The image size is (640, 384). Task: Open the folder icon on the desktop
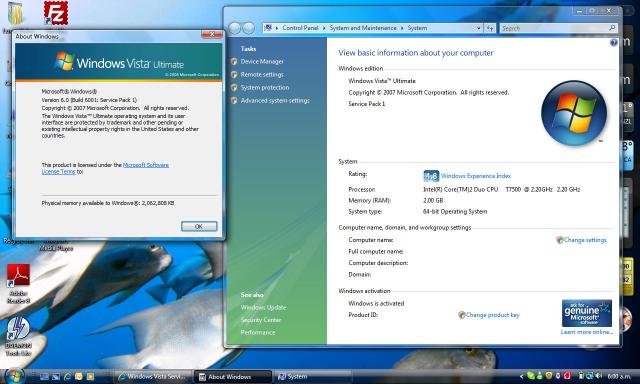16,14
